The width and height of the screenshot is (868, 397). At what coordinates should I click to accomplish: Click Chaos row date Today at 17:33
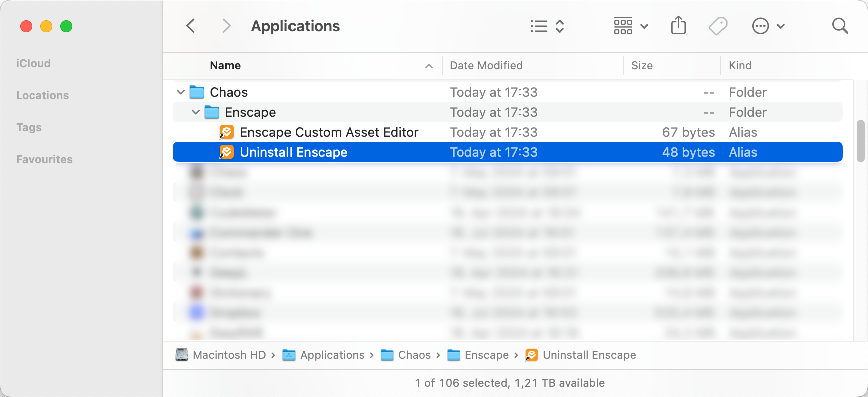click(x=494, y=92)
